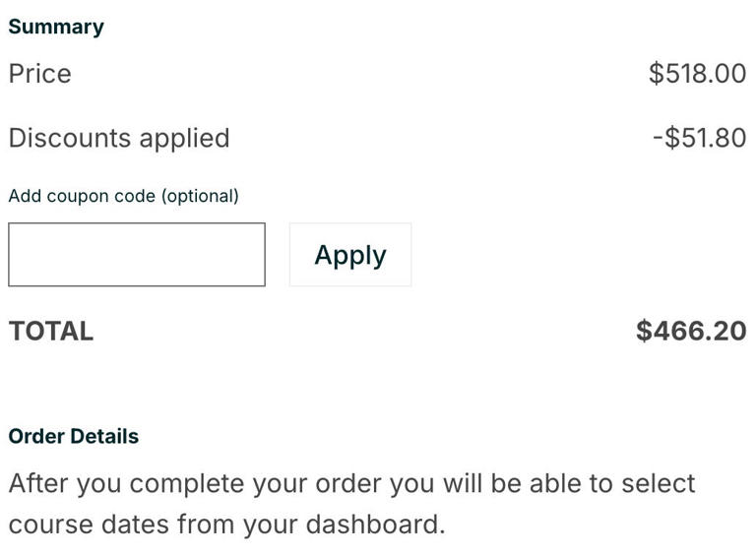Click the Order Details heading
756x556 pixels.
[x=74, y=436]
